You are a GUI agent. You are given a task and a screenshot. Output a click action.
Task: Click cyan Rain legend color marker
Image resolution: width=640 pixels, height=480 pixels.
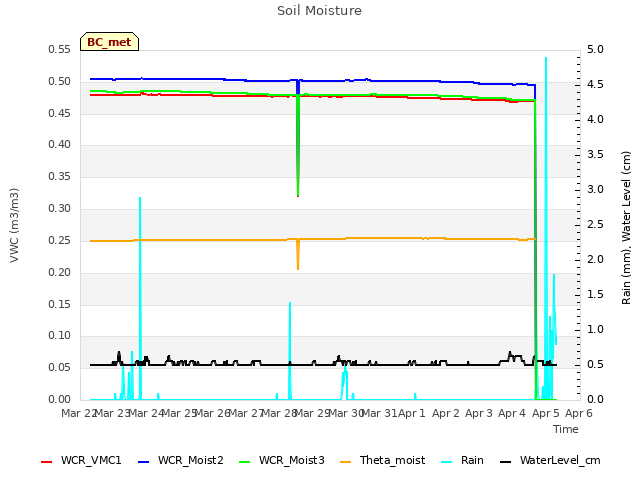pos(447,462)
